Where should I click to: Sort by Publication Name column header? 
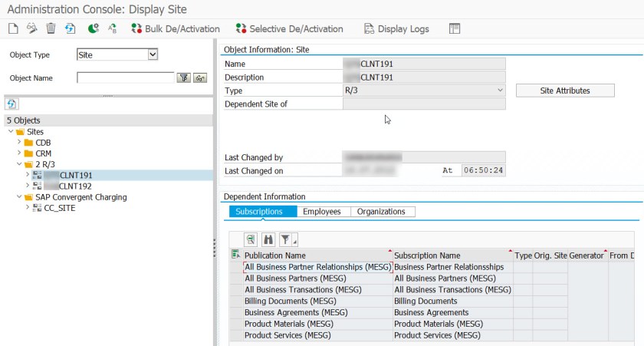tap(317, 255)
